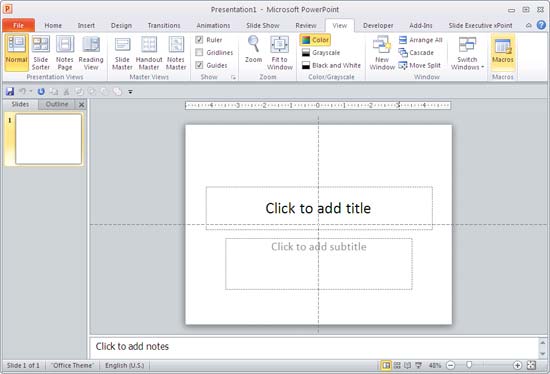
Task: Save via quick access toolbar icon
Action: click(10, 92)
